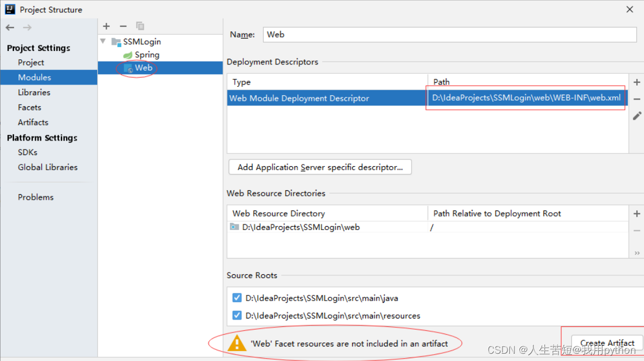The height and width of the screenshot is (361, 644).
Task: Add a deployment descriptor with plus icon
Action: [637, 82]
